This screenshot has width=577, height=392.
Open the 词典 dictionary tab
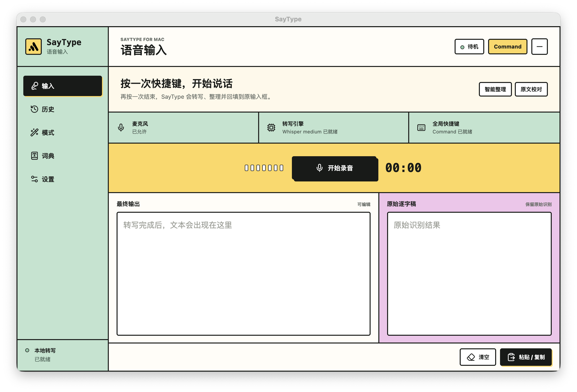(63, 156)
